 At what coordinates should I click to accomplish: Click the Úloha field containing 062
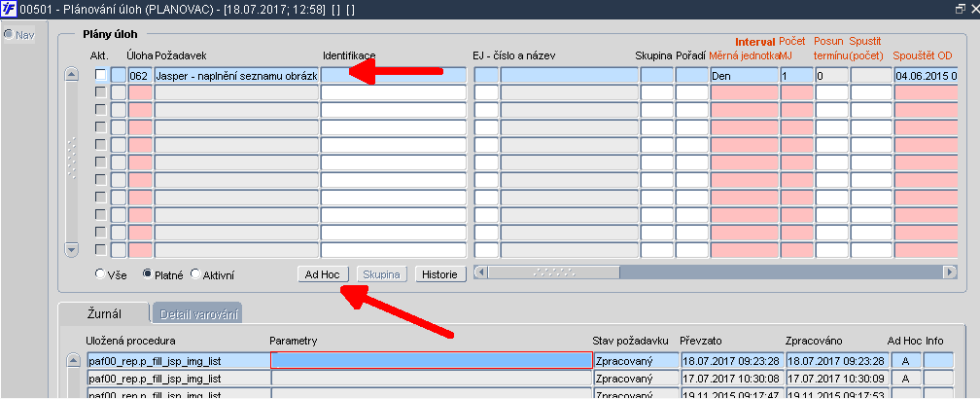140,75
